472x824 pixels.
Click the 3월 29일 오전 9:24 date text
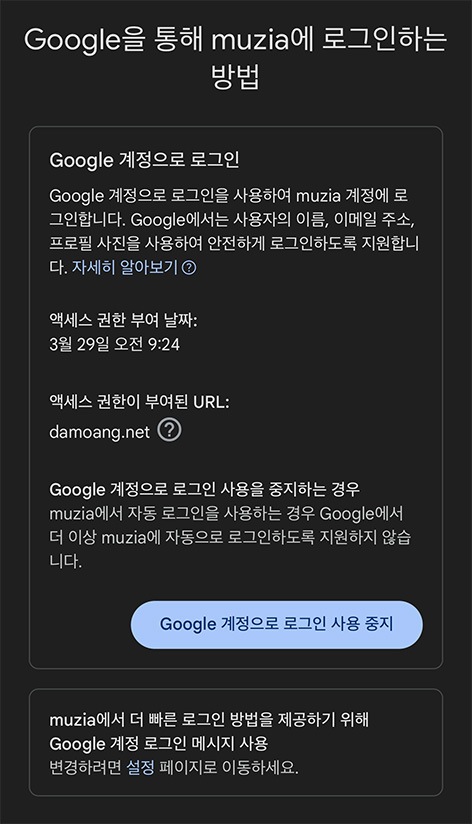pyautogui.click(x=115, y=344)
